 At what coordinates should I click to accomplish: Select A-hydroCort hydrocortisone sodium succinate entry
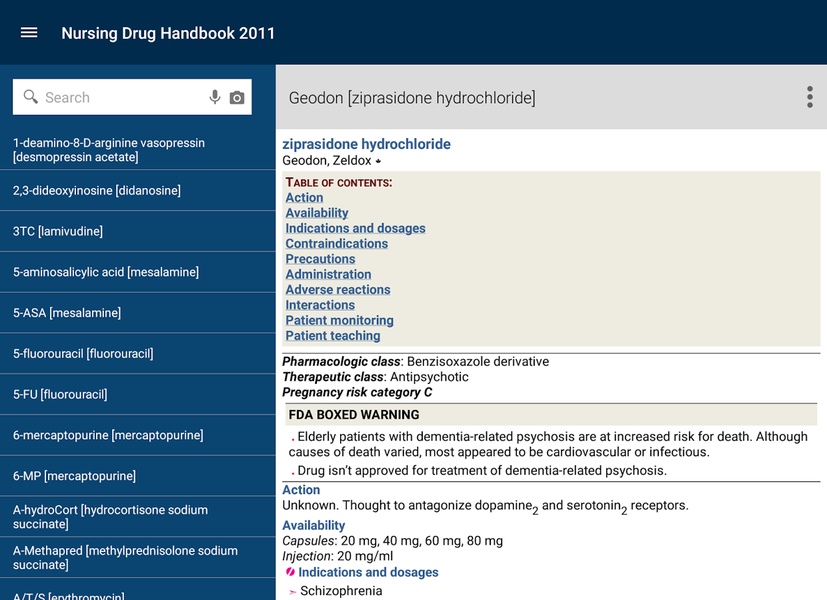click(138, 517)
